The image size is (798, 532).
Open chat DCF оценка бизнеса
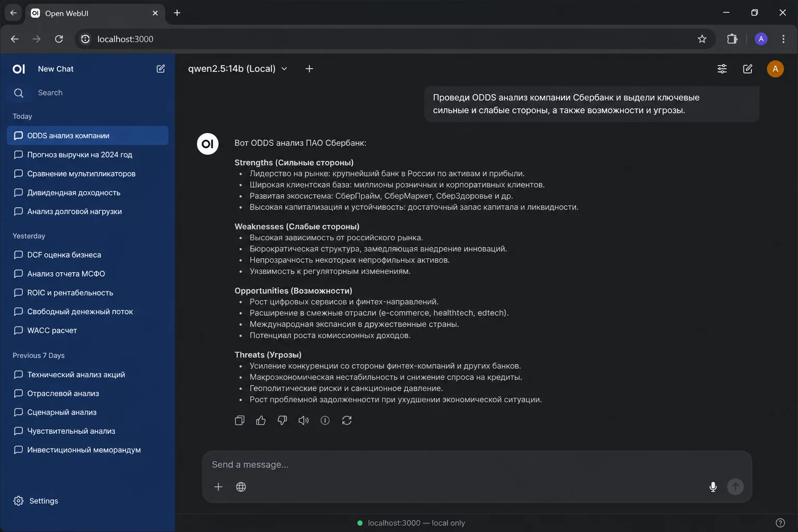click(x=88, y=255)
